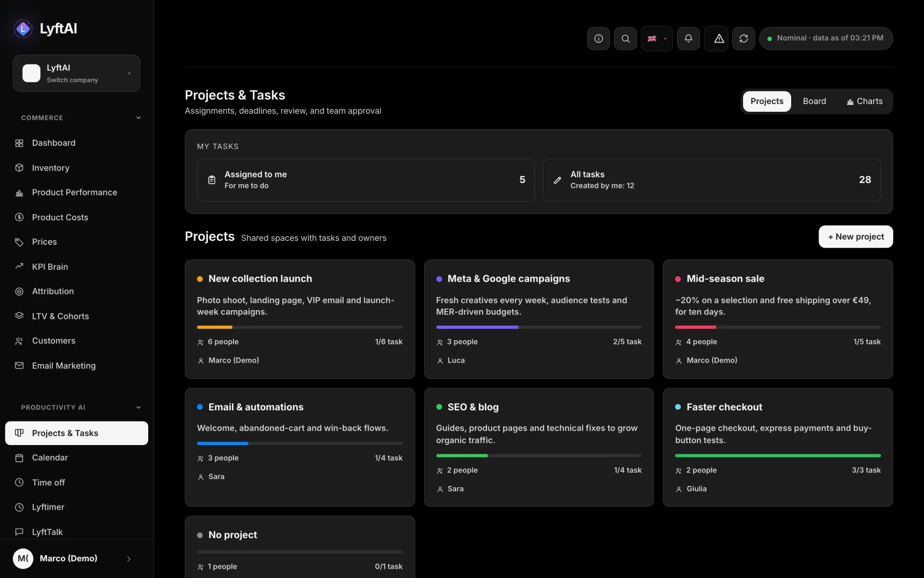Screen dimensions: 924x578
Task: Open search with the magnifier icon
Action: [625, 39]
